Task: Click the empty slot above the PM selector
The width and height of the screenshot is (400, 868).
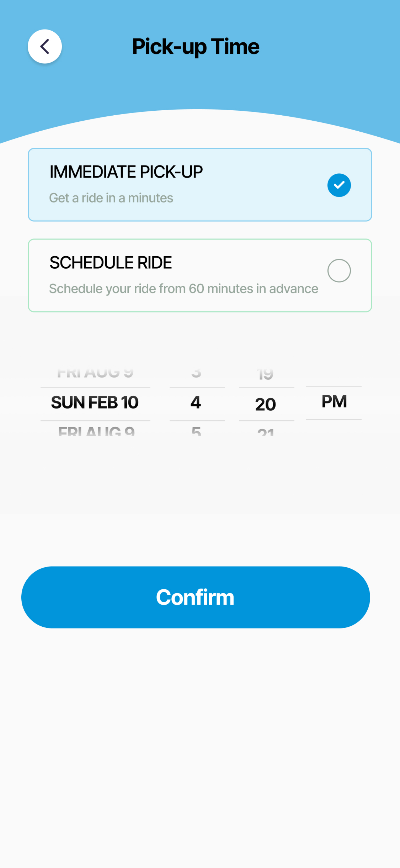Action: [x=334, y=372]
